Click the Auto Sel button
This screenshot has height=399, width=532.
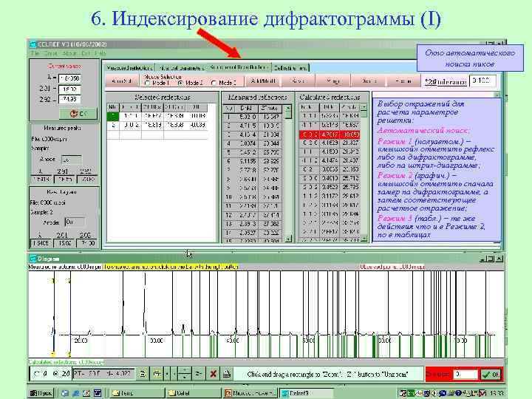(x=122, y=81)
